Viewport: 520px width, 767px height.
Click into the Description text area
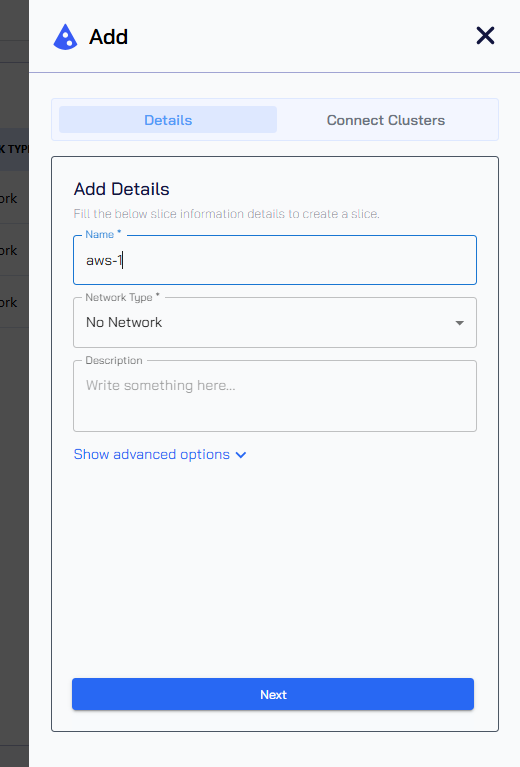[x=275, y=396]
